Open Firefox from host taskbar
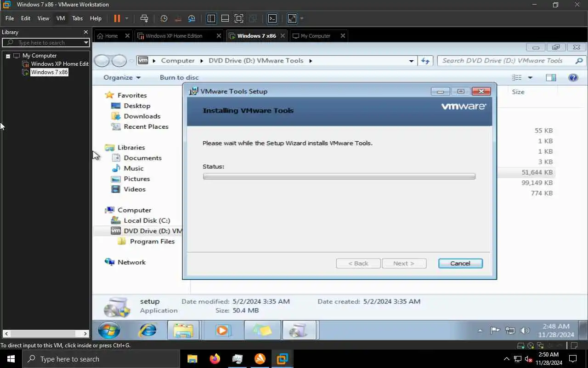The width and height of the screenshot is (588, 368). [215, 359]
